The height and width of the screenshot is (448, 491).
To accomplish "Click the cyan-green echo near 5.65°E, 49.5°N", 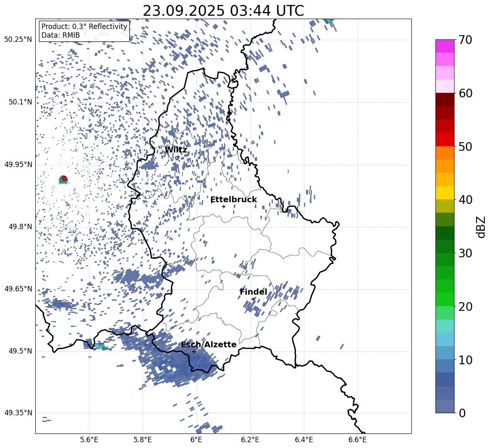I will (101, 346).
